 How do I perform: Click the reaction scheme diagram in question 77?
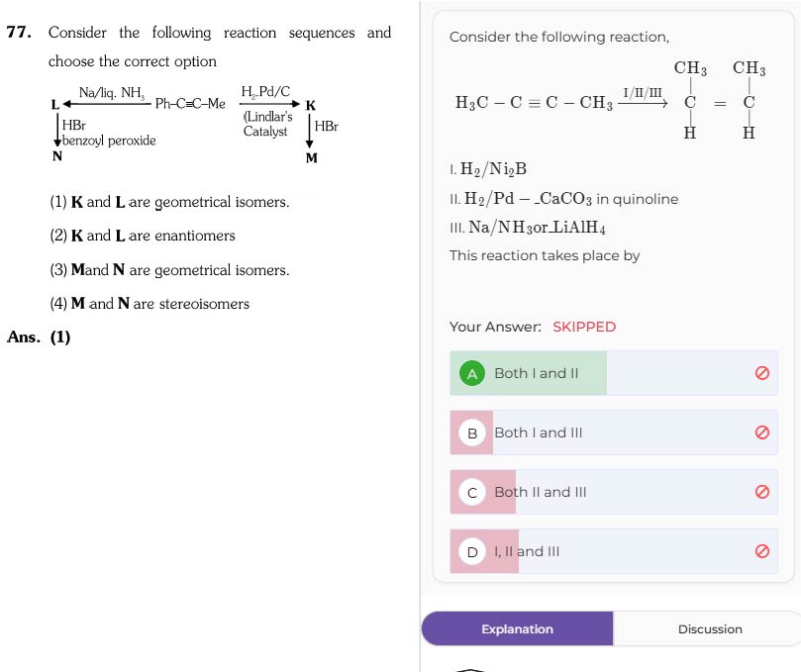click(x=195, y=124)
